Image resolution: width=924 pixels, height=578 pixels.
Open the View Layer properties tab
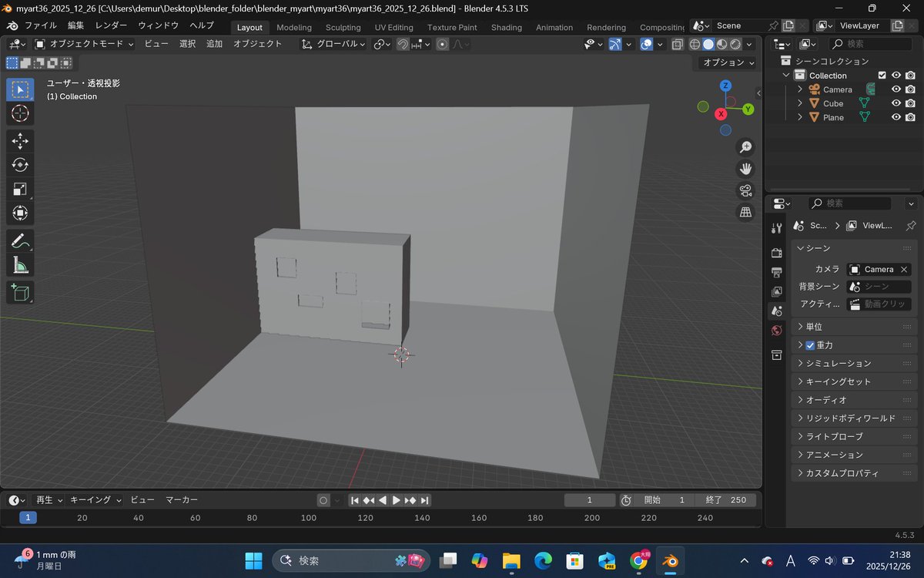click(776, 291)
